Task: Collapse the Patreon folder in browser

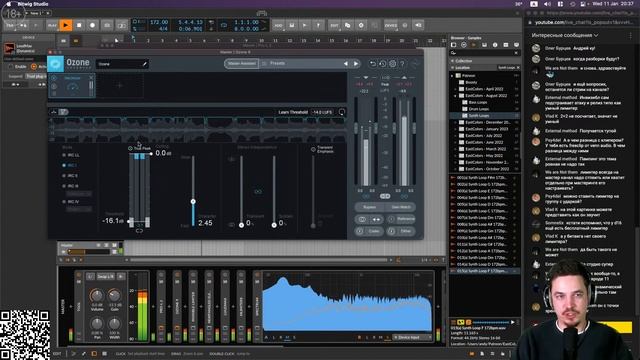Action: [452, 76]
